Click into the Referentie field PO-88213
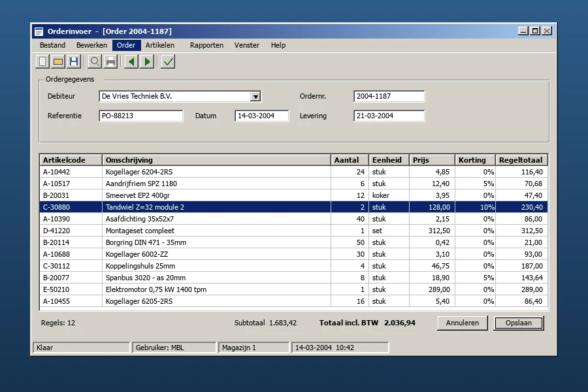This screenshot has height=392, width=588. tap(141, 116)
